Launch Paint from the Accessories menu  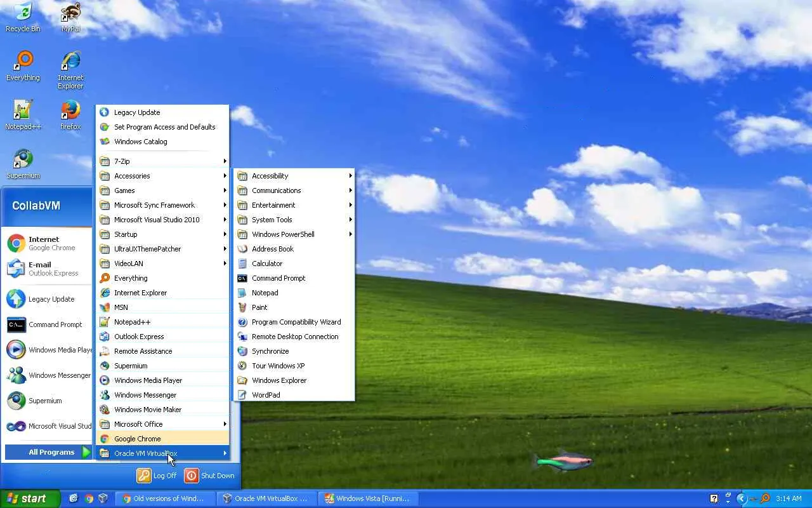[x=294, y=307]
